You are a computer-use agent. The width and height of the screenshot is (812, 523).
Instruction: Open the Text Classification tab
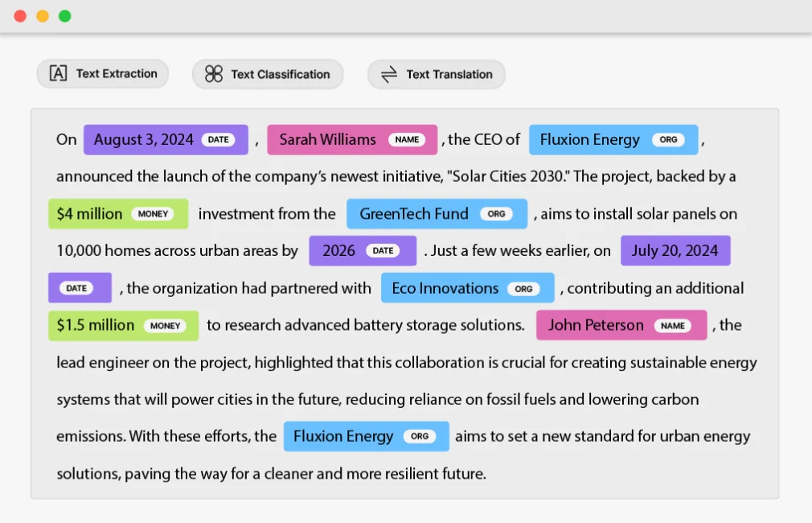click(268, 74)
